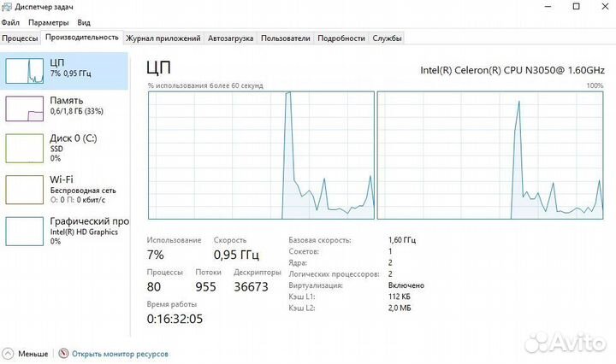Click the Task Manager app icon in title bar

click(x=7, y=7)
